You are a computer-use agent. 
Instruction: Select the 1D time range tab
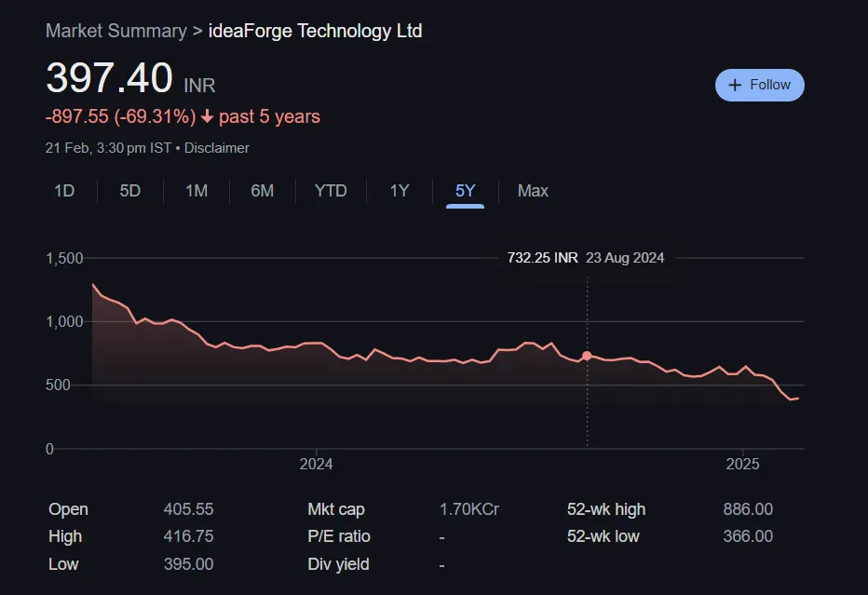pyautogui.click(x=64, y=191)
